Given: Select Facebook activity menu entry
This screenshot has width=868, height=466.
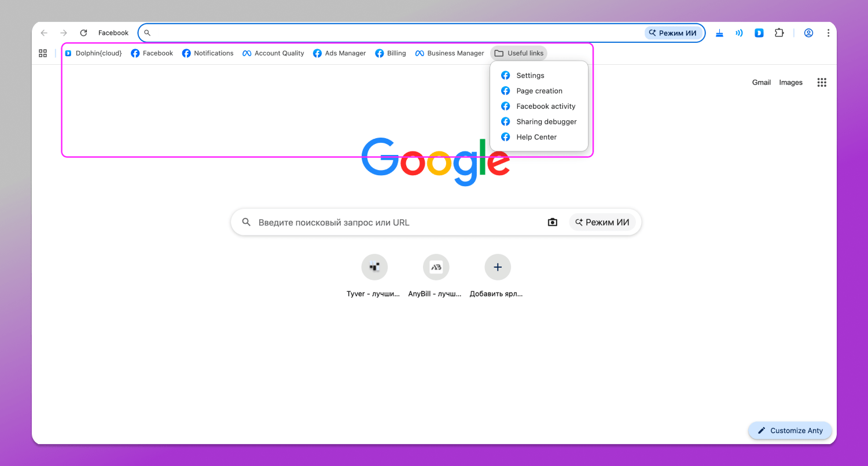Looking at the screenshot, I should pos(539,106).
